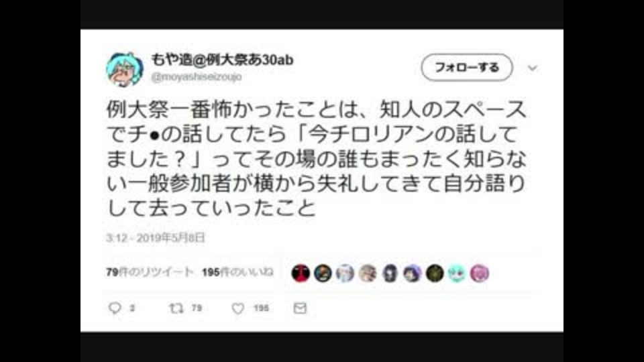
Task: Click the purple-haired liker avatar
Action: coord(412,273)
